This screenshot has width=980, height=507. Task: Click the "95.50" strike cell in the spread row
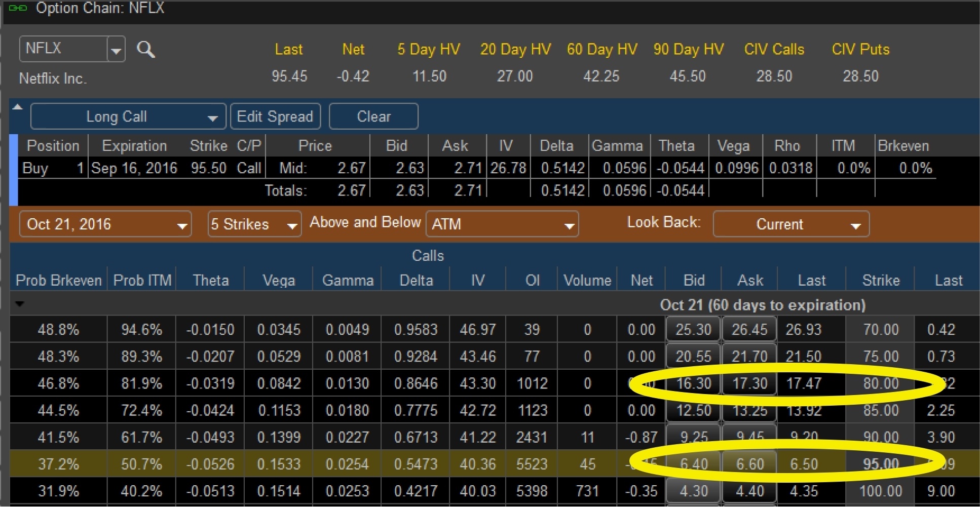(x=208, y=168)
